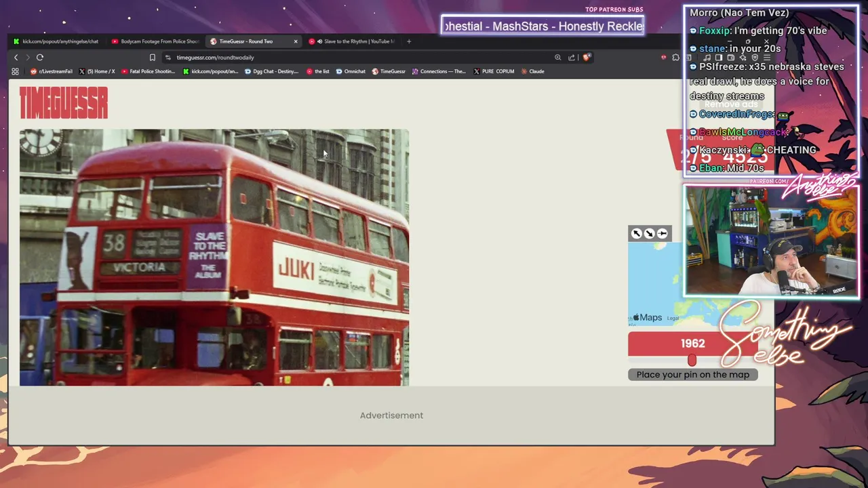This screenshot has height=488, width=868.
Task: Reload the TimeGuessr page
Action: pyautogui.click(x=40, y=58)
